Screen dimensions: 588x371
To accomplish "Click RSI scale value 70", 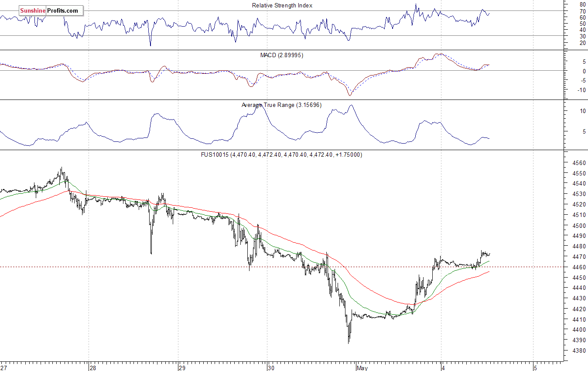I will click(582, 11).
